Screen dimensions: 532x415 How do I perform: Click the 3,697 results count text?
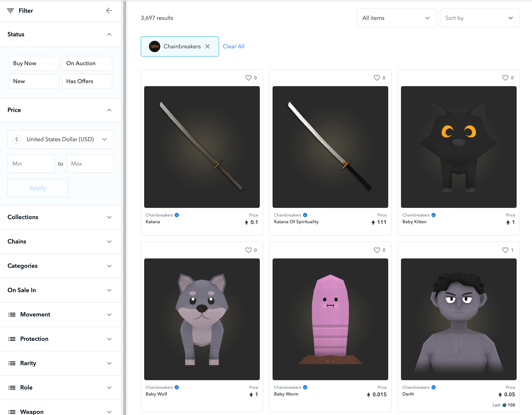click(157, 18)
